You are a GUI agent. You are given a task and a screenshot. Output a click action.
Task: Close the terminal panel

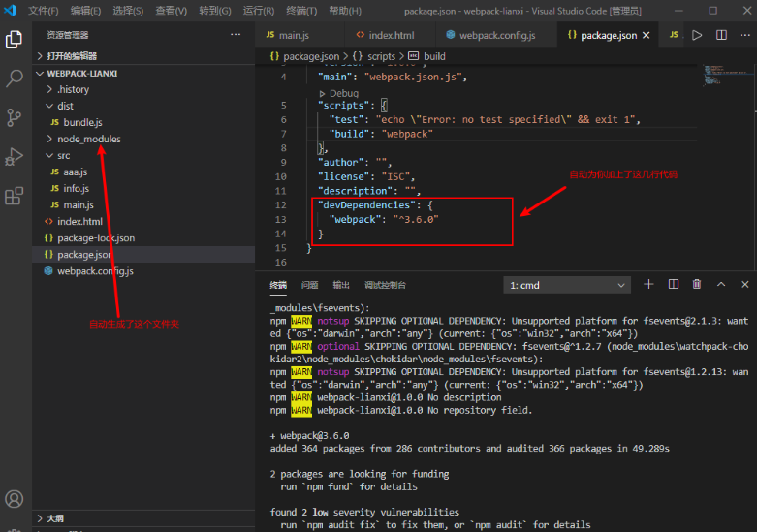tap(745, 284)
